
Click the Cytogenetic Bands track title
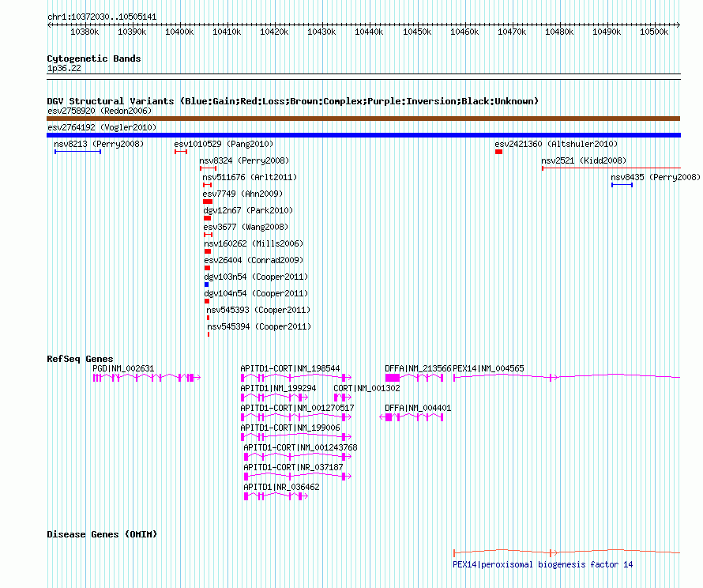click(x=94, y=58)
